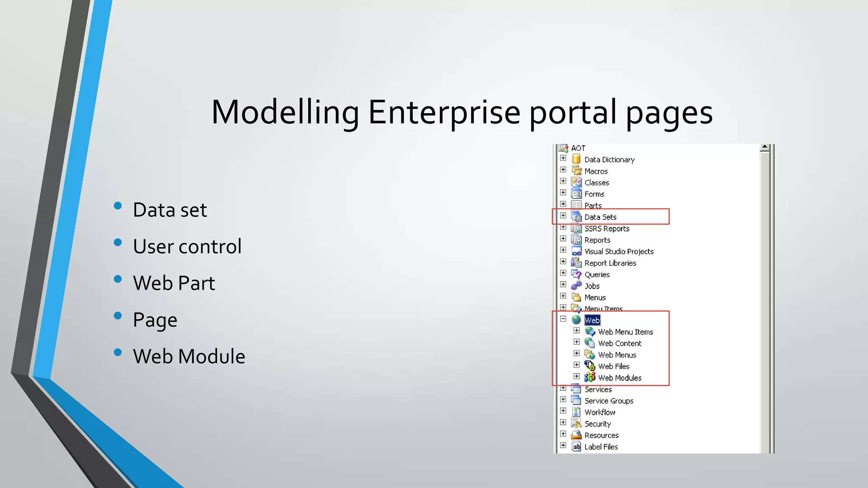Click the Macros folder icon

(x=576, y=171)
